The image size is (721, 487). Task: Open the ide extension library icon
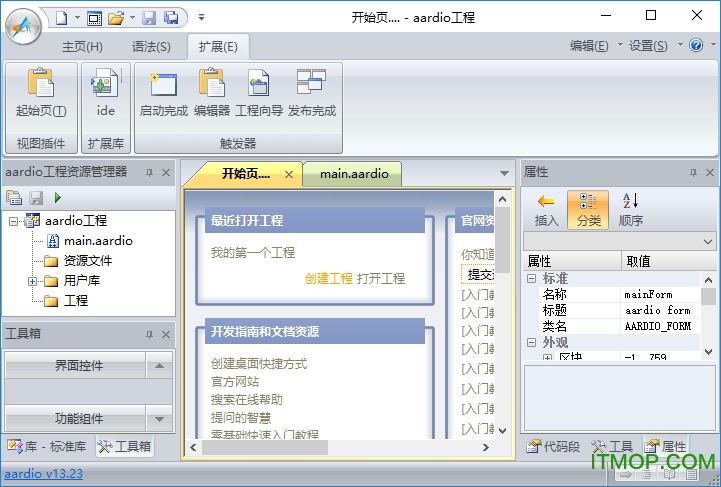[105, 86]
